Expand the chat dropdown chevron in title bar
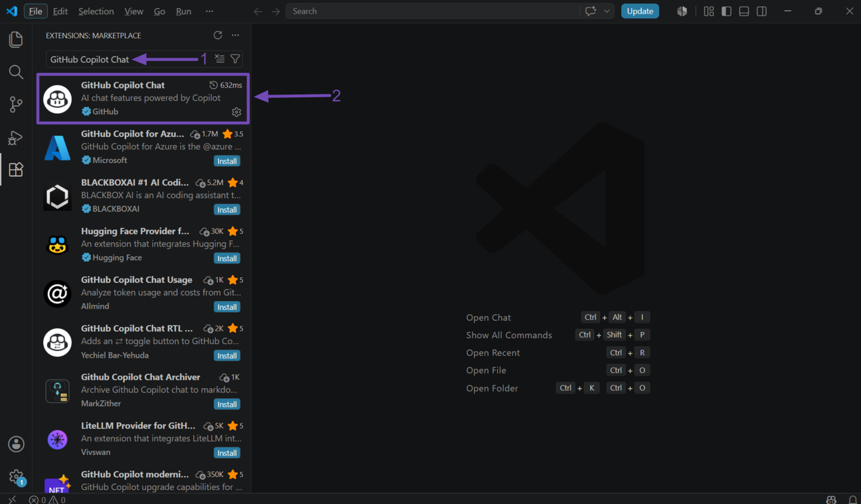 point(608,12)
